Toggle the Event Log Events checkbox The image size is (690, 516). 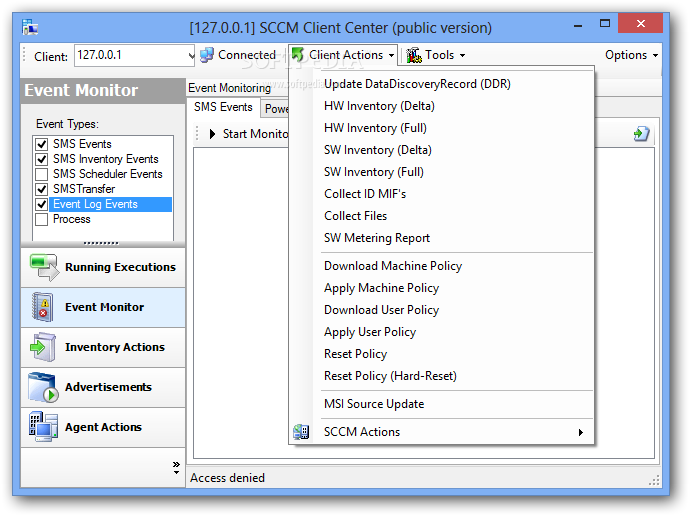pyautogui.click(x=42, y=204)
